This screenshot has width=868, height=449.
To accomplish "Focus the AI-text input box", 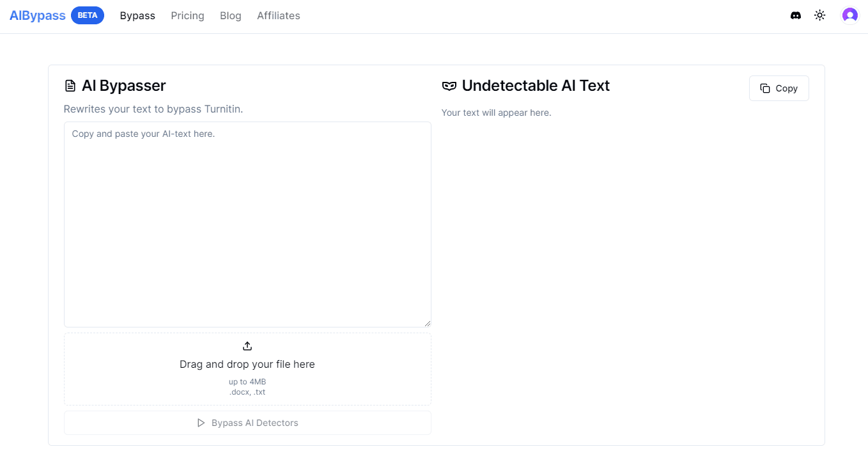I will tap(247, 224).
